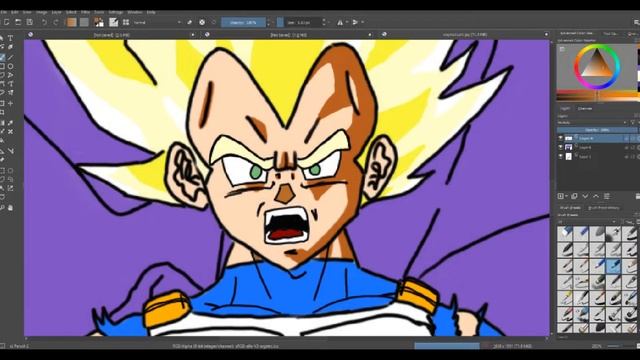Open the Help menu

[151, 12]
